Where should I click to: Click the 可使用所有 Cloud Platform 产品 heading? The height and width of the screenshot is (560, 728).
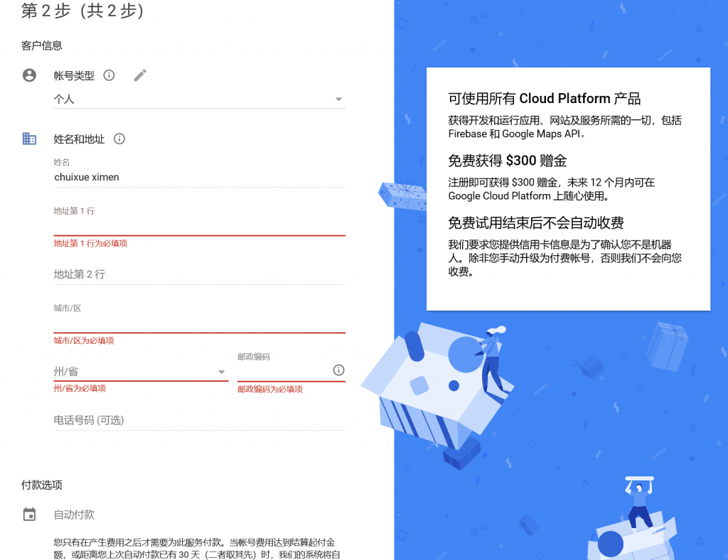coord(544,99)
